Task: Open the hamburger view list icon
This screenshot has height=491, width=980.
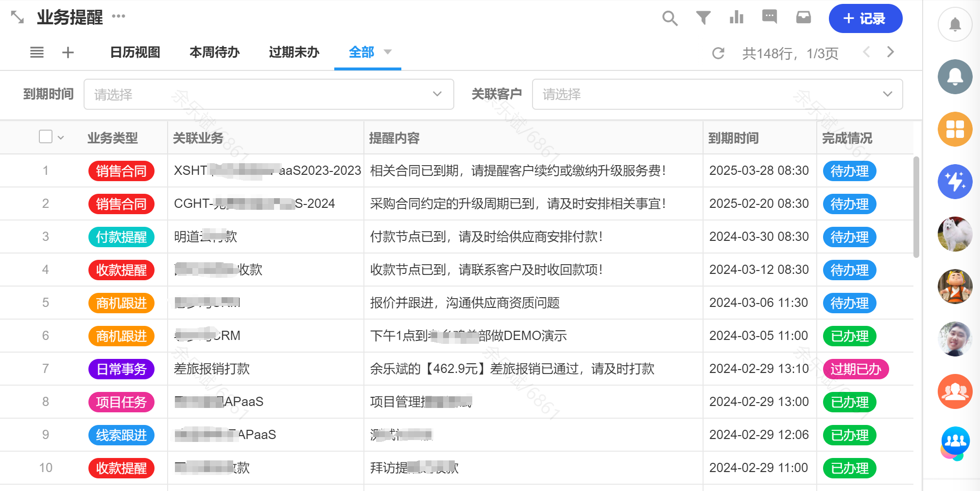Action: (x=37, y=52)
